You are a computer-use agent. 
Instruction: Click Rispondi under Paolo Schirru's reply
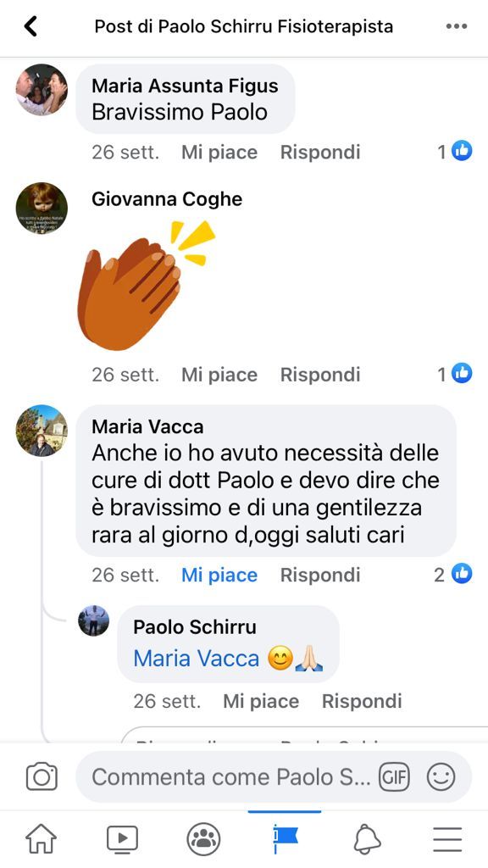click(x=362, y=701)
